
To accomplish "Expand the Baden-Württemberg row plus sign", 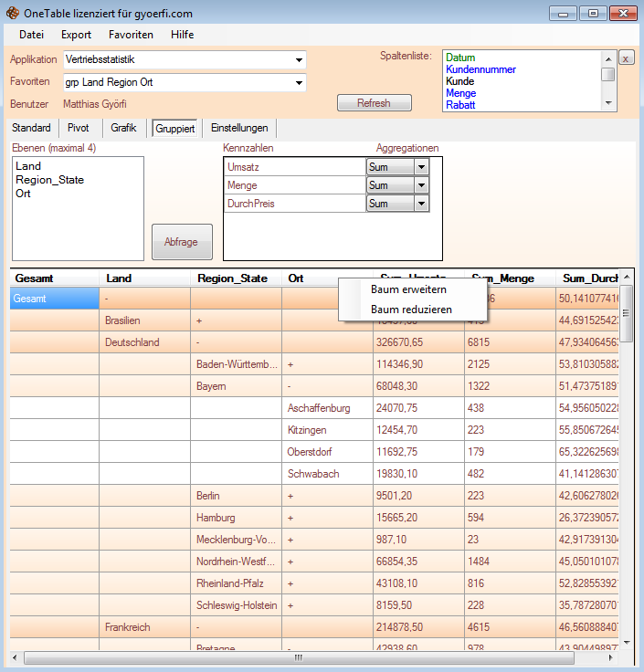I will point(290,364).
